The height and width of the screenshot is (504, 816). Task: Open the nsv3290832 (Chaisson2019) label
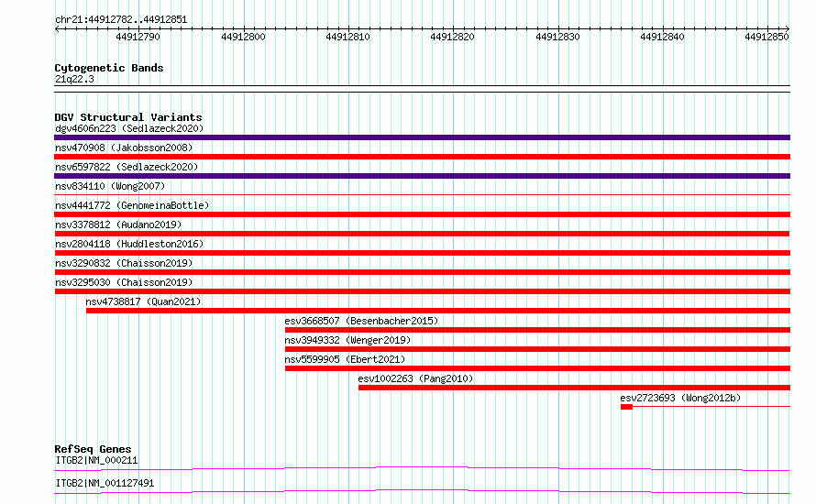124,263
